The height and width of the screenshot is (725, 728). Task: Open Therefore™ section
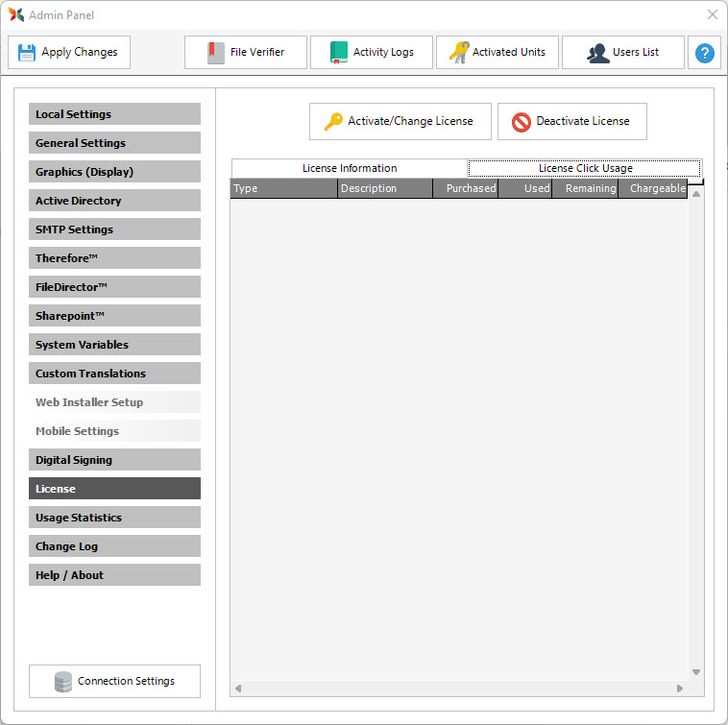point(114,258)
